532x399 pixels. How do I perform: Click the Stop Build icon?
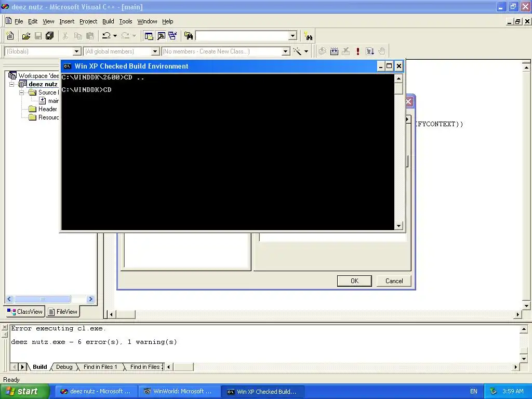[x=345, y=51]
